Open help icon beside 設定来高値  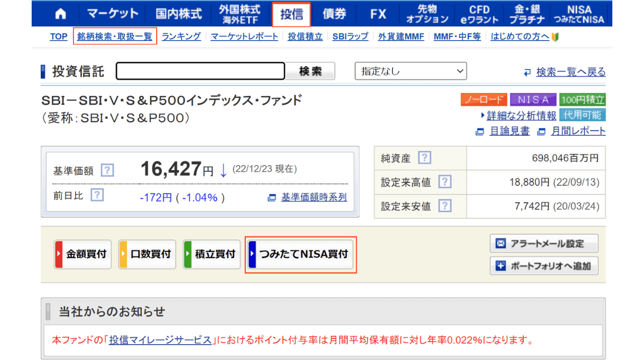(x=444, y=182)
